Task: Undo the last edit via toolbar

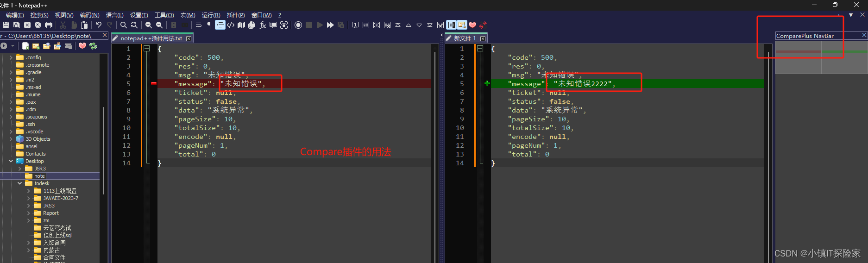Action: 99,25
